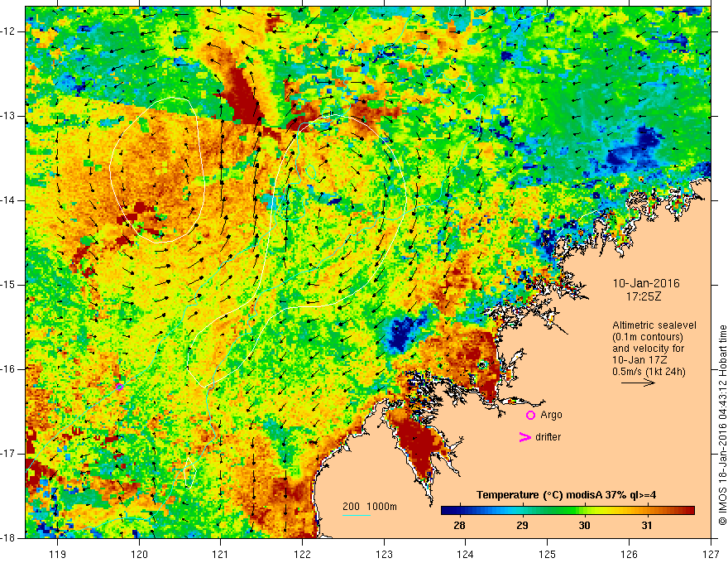The width and height of the screenshot is (728, 563).
Task: Click the colorbar tick label "29"
Action: click(522, 526)
